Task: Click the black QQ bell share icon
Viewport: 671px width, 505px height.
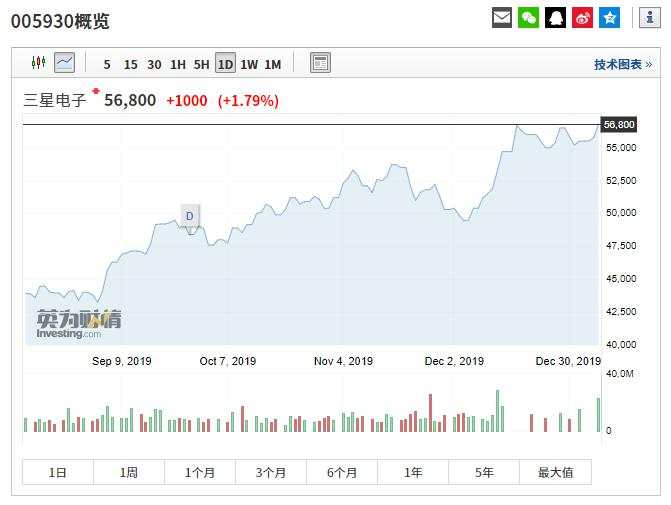Action: [x=555, y=18]
